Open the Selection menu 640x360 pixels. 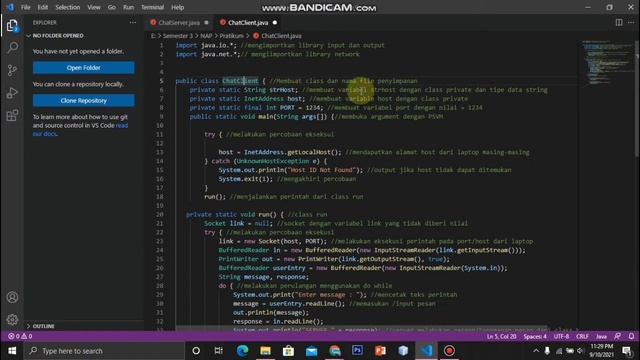coord(68,7)
